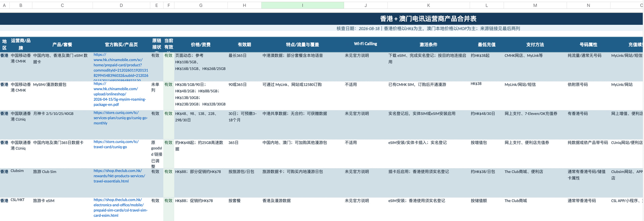Click the 价格/资费 header cell

click(201, 45)
